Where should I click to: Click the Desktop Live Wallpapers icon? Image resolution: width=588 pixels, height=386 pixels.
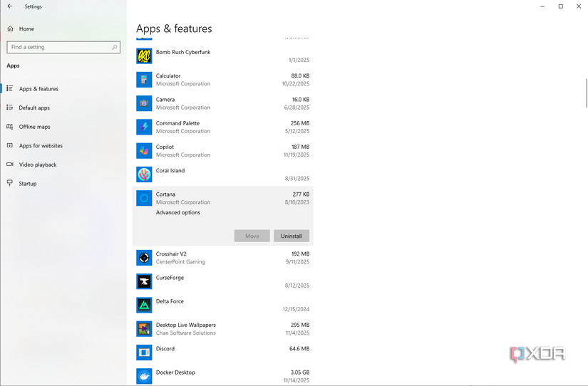coord(144,328)
